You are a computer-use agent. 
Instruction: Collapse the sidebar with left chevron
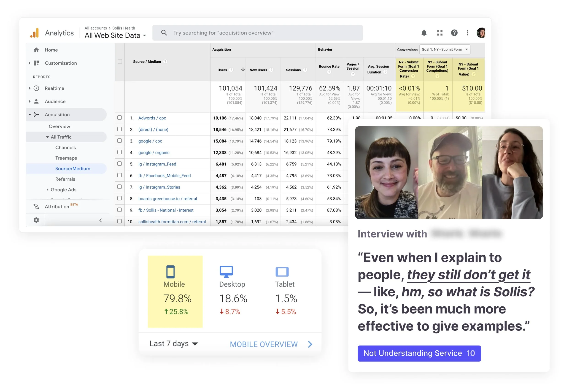(100, 220)
